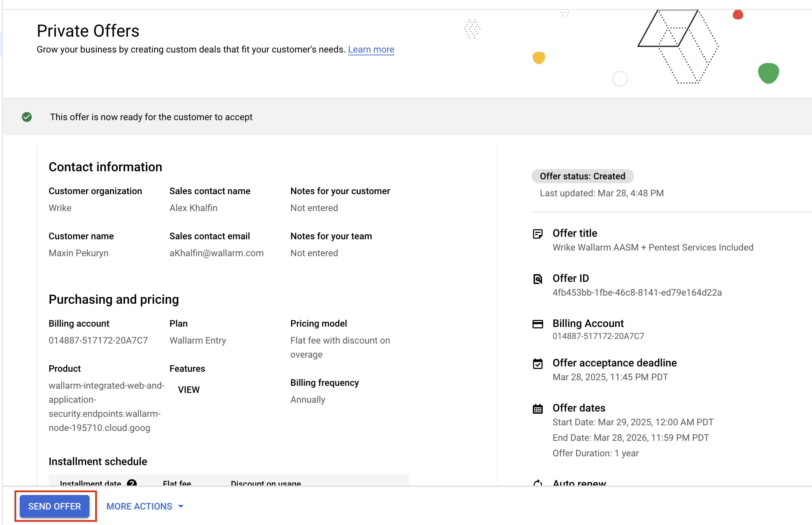Viewport: 812px width, 525px height.
Task: Click the Purchasing and pricing heading
Action: 114,299
